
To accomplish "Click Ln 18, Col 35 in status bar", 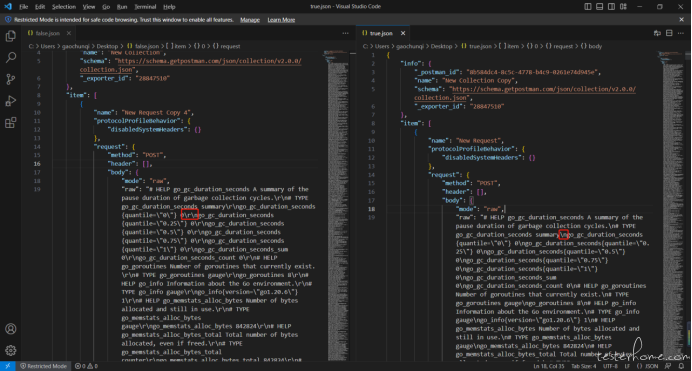I will (x=549, y=366).
